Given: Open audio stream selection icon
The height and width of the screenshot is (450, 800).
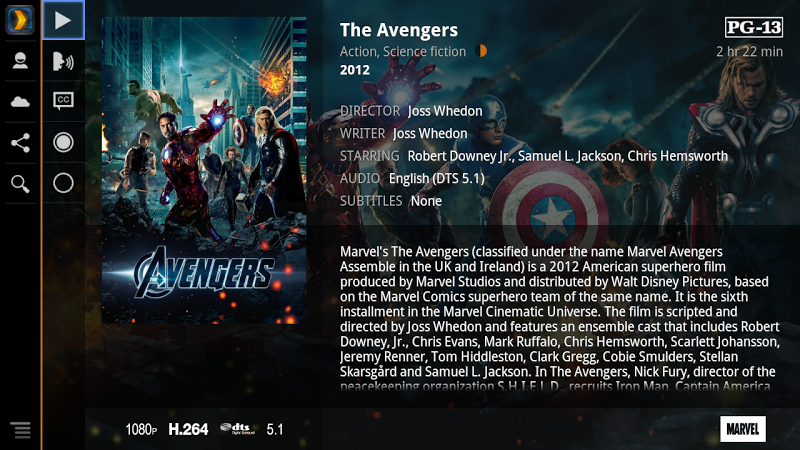Looking at the screenshot, I should point(63,61).
